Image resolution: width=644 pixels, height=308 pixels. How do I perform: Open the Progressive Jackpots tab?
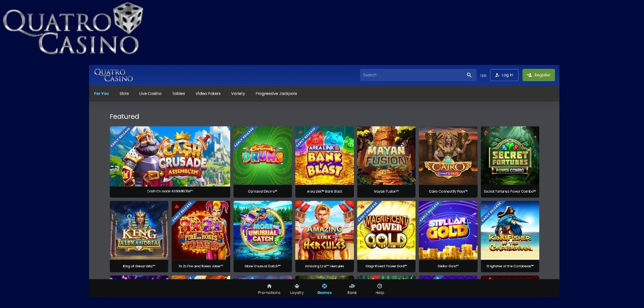(276, 94)
